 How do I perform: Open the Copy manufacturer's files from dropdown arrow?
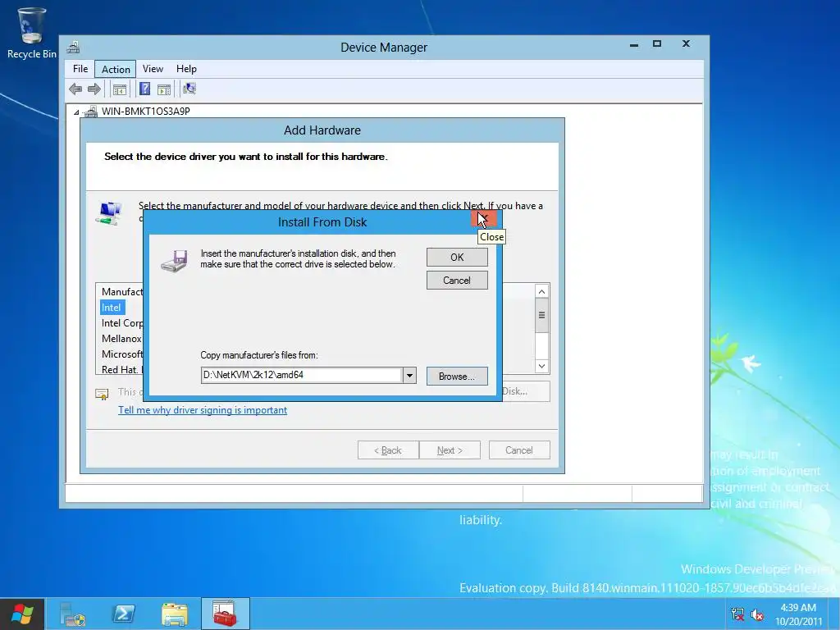click(409, 375)
